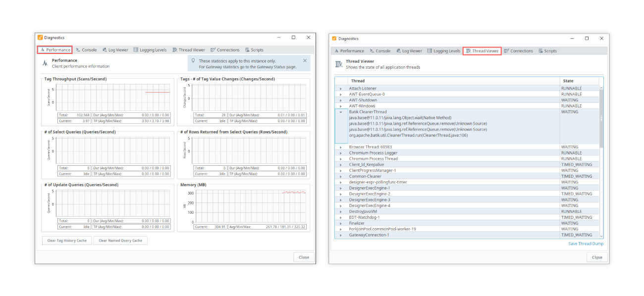
Task: Sort by the State column header
Action: 579,81
